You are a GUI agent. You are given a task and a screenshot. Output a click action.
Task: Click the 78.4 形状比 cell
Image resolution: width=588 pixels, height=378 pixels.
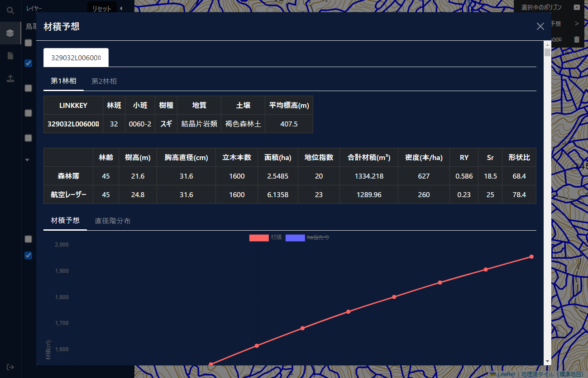pyautogui.click(x=519, y=194)
